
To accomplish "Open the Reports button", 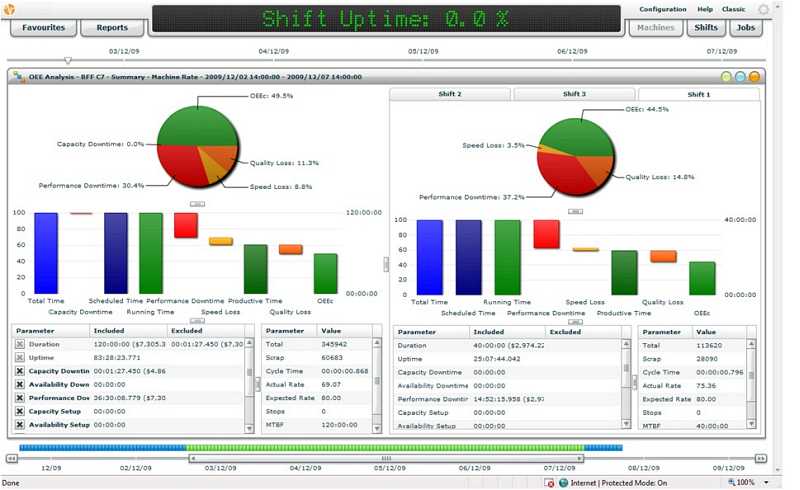I will pos(112,28).
